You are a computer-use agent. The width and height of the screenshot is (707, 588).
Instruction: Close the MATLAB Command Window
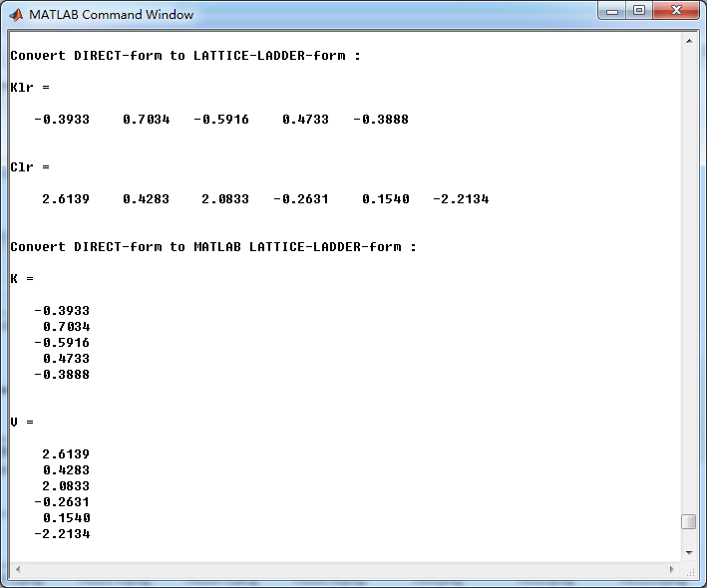[676, 11]
